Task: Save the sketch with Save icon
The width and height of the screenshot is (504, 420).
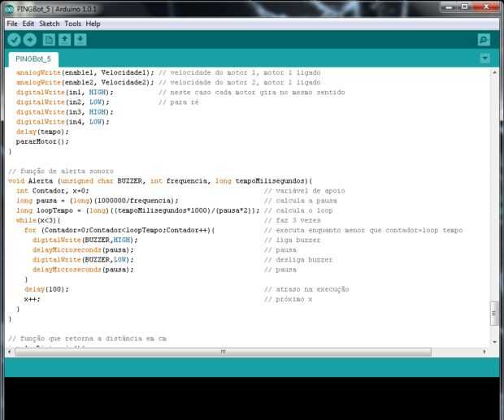Action: (x=80, y=40)
